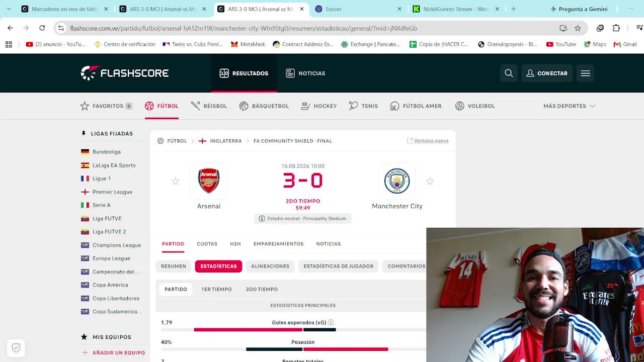Open the browser extensions puzzle icon
Viewport: 644px width, 362px height.
coord(616,28)
